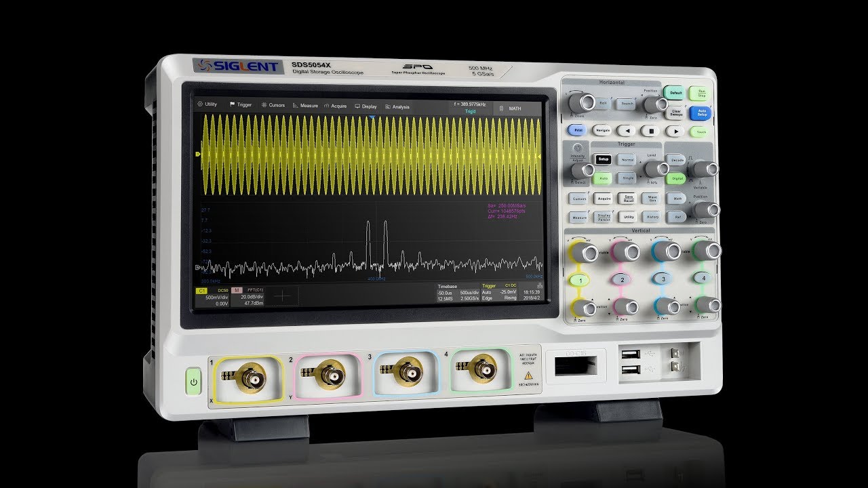Screen dimensions: 868x488
Task: Push the Clear Sweeps button
Action: (x=676, y=113)
